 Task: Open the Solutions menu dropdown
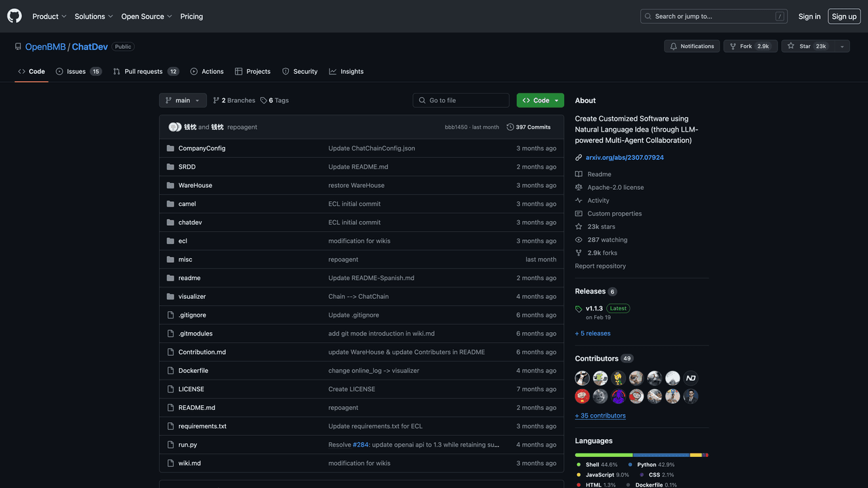[x=94, y=16]
